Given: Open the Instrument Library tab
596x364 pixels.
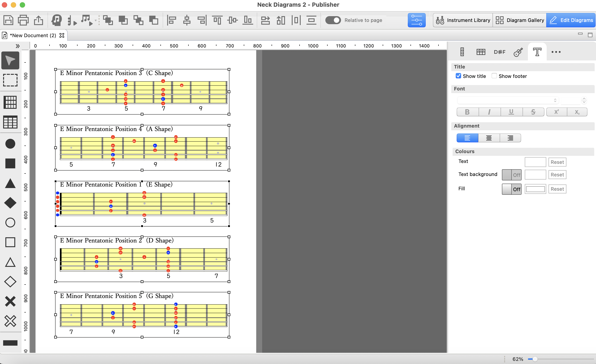Looking at the screenshot, I should [463, 20].
